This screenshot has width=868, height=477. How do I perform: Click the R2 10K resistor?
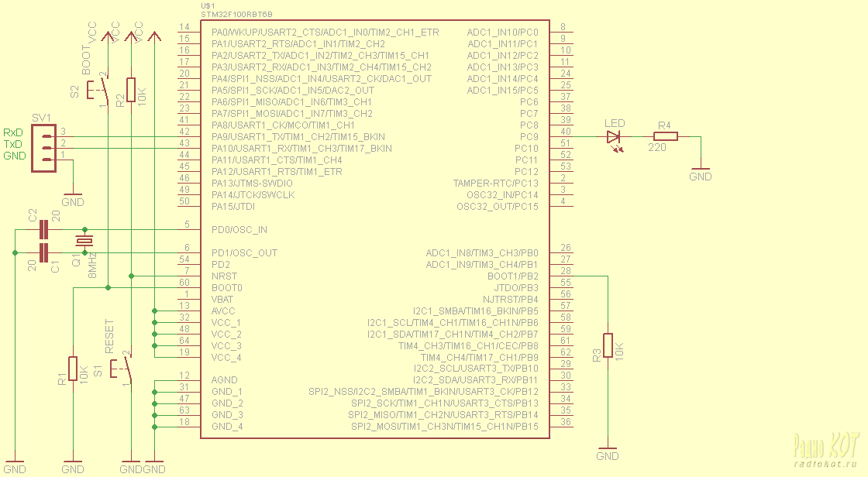click(131, 90)
